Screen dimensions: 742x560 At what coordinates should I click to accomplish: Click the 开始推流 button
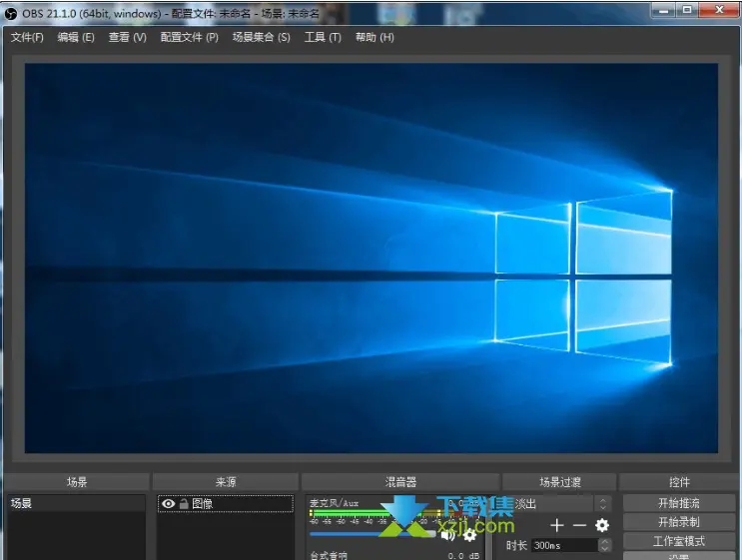pos(678,503)
